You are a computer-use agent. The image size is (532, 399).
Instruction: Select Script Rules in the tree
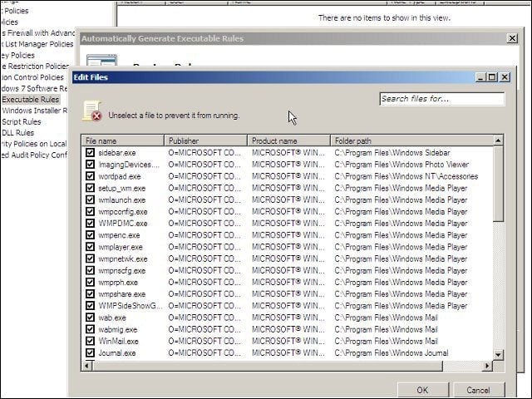point(22,122)
